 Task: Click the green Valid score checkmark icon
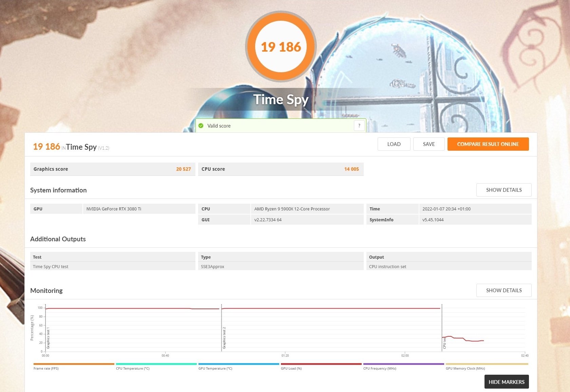click(x=201, y=126)
